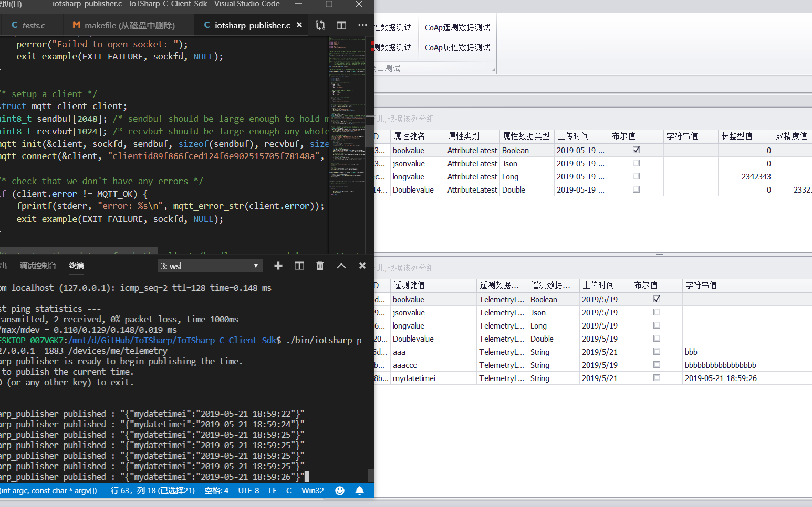812x507 pixels.
Task: Open terminal selector dropdown 3: wsl
Action: pyautogui.click(x=210, y=266)
